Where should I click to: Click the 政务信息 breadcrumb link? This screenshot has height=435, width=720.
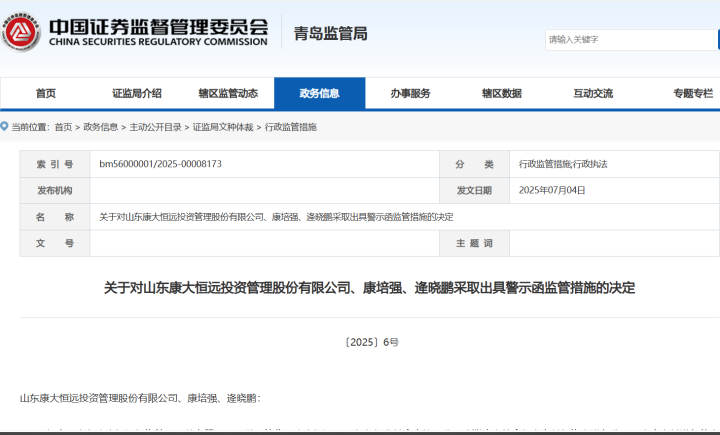(x=100, y=127)
